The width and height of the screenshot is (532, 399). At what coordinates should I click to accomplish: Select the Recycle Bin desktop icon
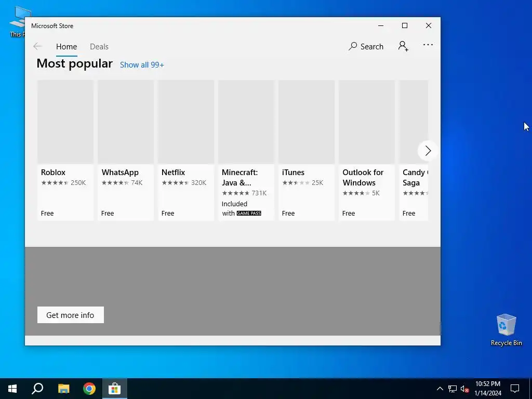506,330
